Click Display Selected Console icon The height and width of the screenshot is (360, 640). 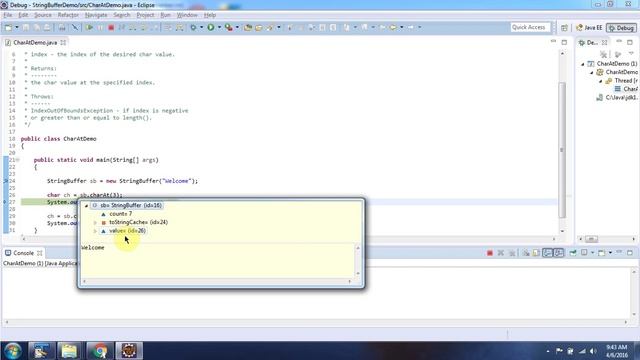click(584, 253)
